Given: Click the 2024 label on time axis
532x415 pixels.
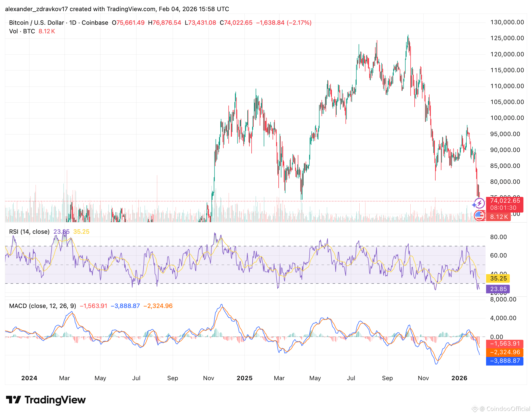Looking at the screenshot, I should click(29, 378).
